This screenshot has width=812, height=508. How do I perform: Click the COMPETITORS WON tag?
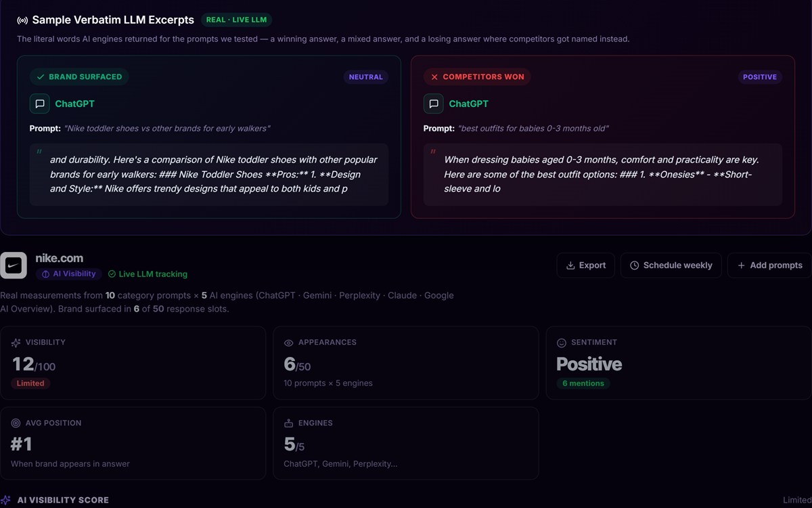pos(477,77)
